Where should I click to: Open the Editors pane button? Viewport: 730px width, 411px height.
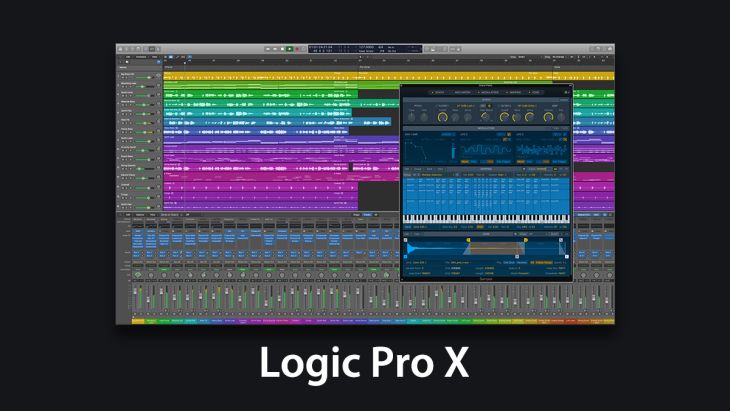(158, 48)
